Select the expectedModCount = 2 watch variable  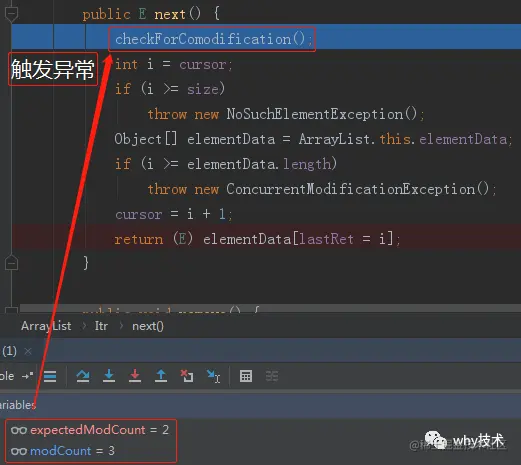[x=90, y=430]
